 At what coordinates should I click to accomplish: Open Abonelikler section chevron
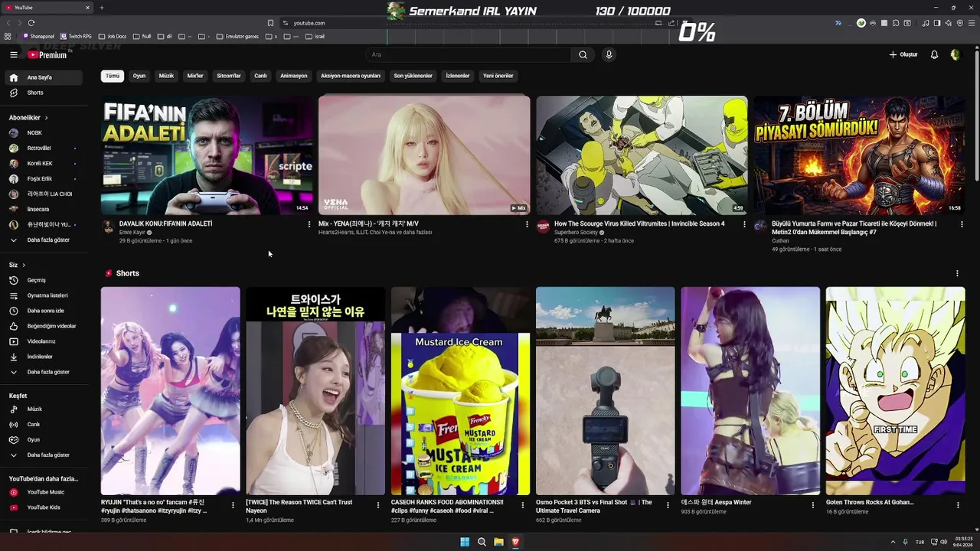pos(46,118)
